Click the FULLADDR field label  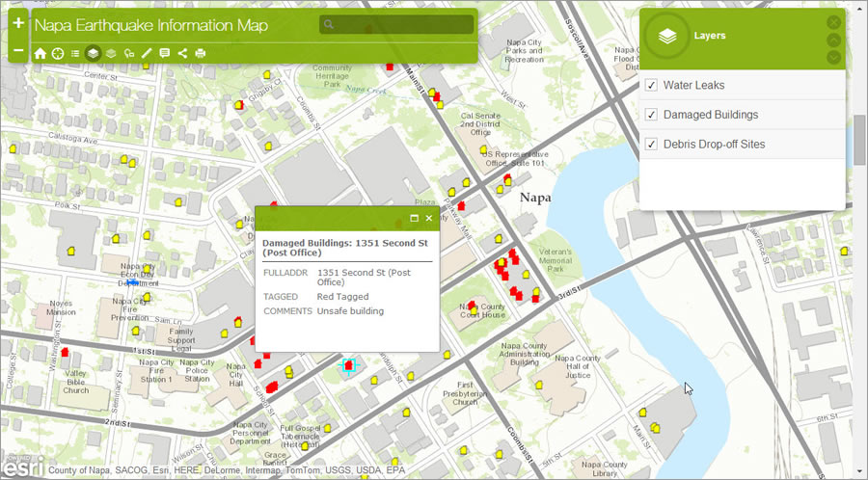pyautogui.click(x=285, y=273)
